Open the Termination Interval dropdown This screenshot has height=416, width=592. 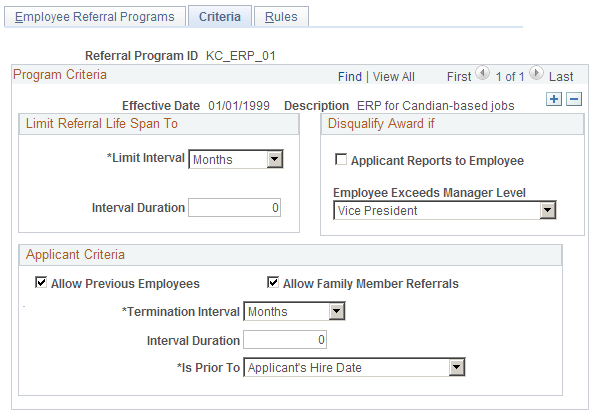click(x=294, y=311)
